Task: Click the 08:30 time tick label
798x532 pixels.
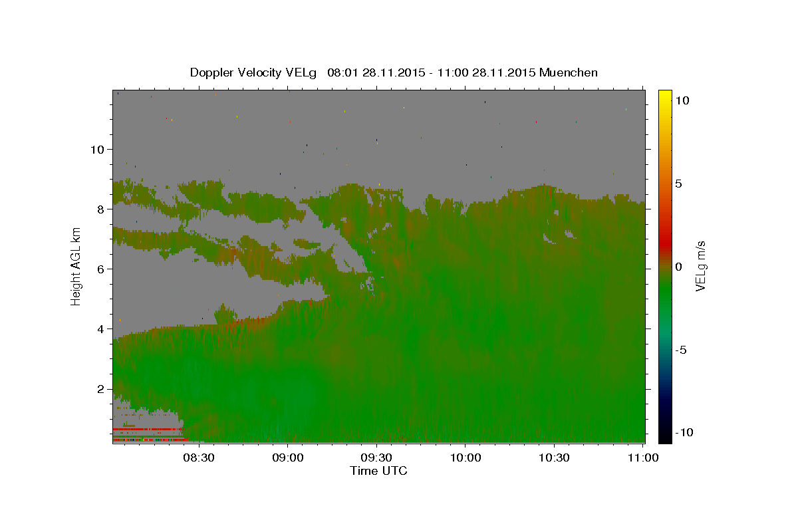Action: (199, 458)
